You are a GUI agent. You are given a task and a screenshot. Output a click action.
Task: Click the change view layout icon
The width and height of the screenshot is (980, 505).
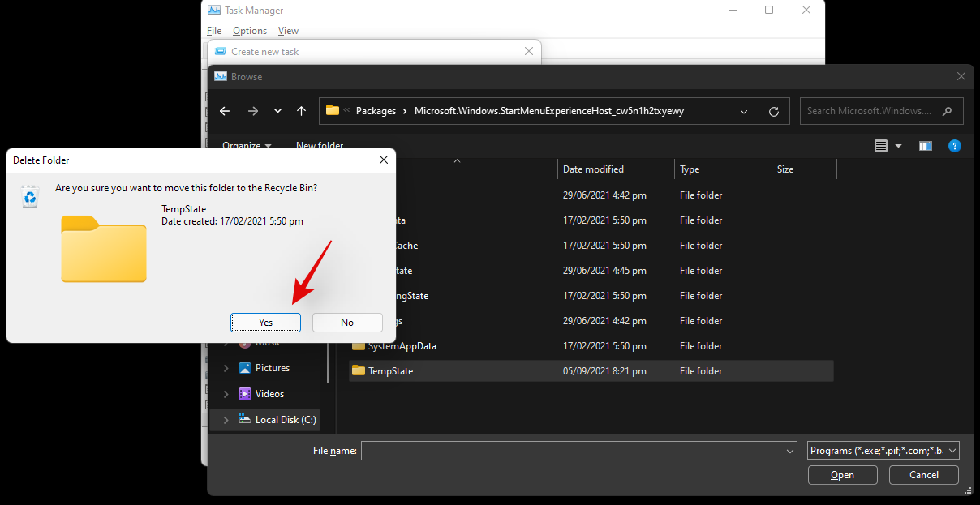(x=881, y=146)
